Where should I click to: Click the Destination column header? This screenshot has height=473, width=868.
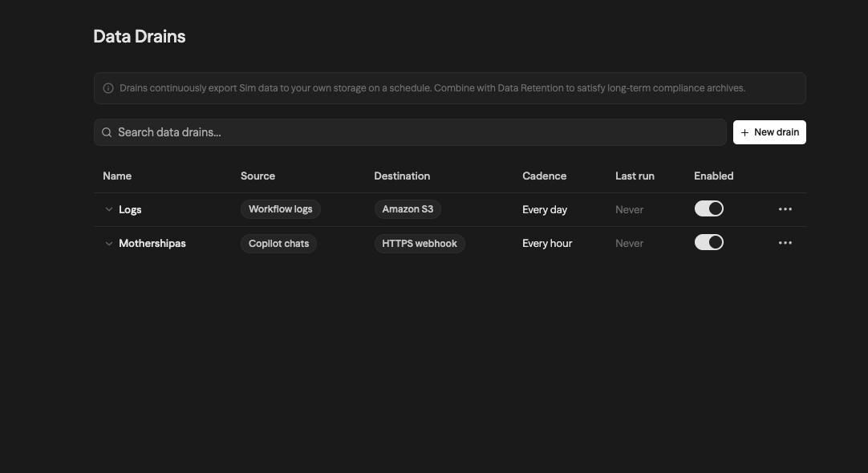402,176
